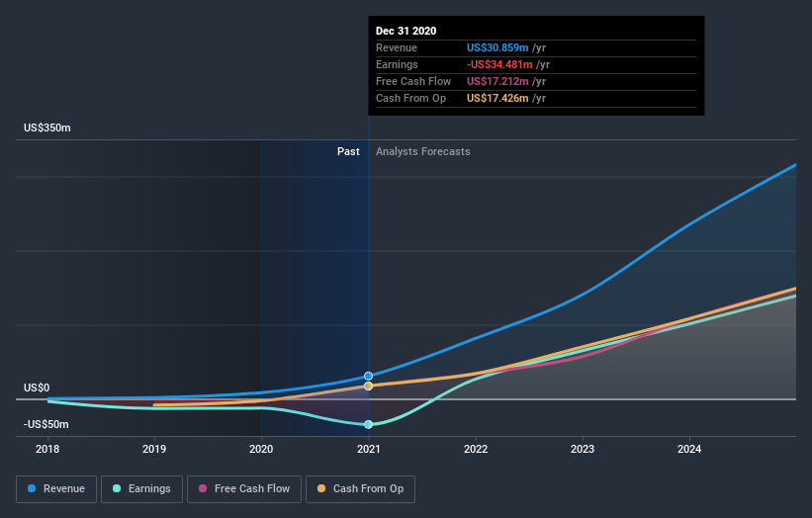Click the teal Earnings data point at 2021
Screen dimensions: 812x518
[368, 424]
